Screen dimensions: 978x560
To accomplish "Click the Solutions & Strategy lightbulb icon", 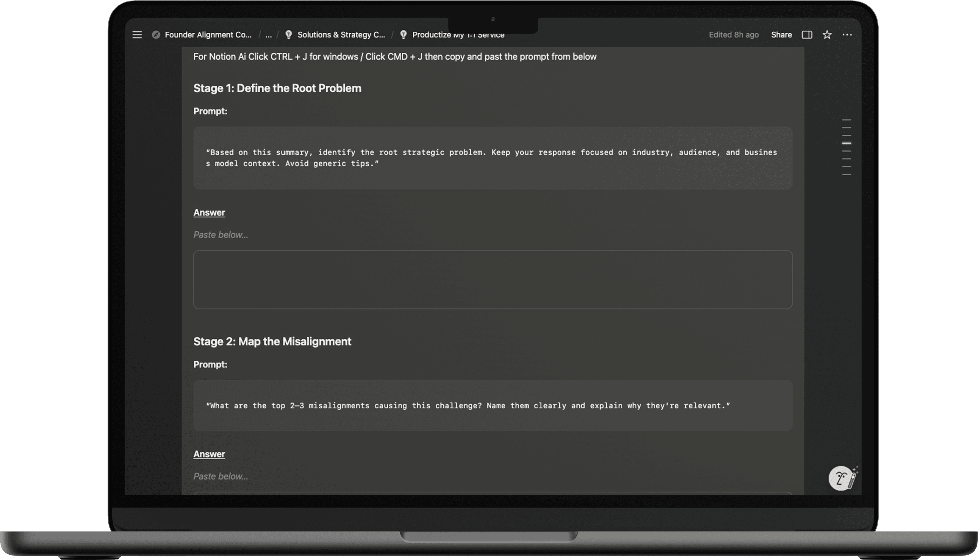I will [x=288, y=34].
